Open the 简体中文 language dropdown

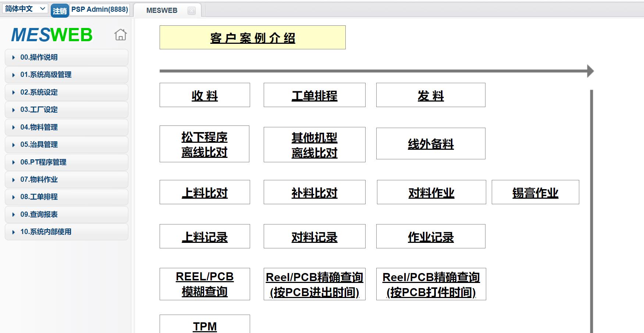pos(25,8)
